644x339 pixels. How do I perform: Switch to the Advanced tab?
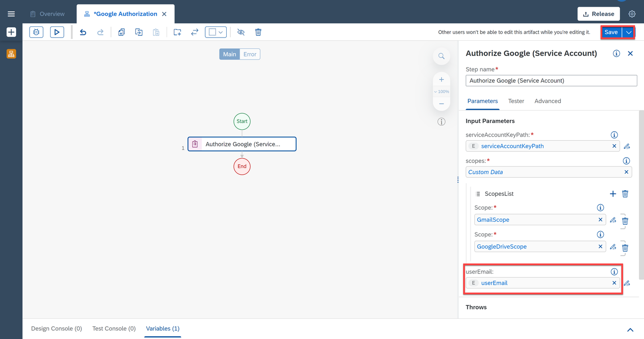point(548,101)
